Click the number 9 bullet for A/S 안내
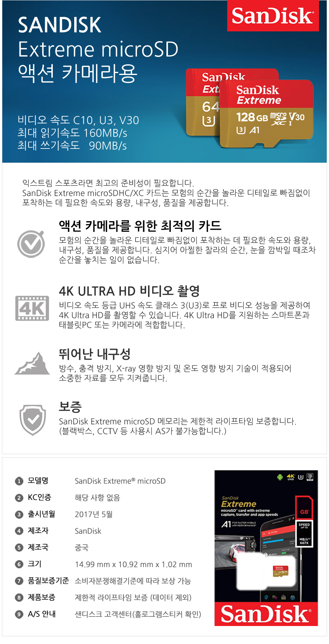 click(x=19, y=614)
